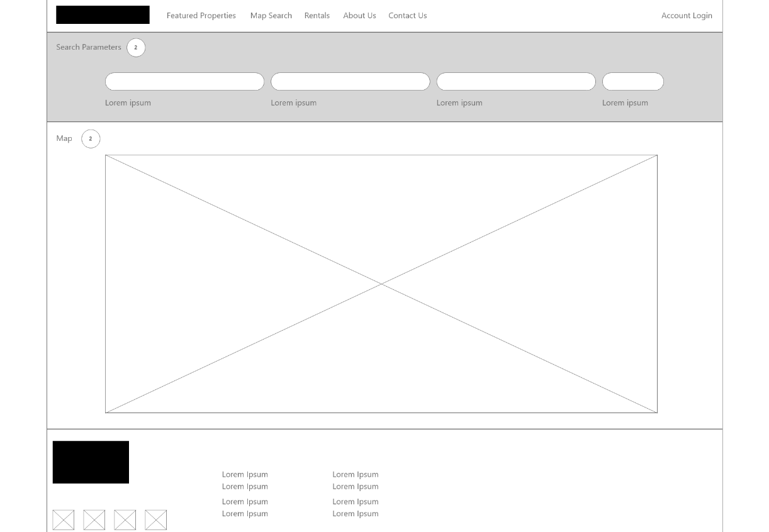Open top Lorem Ipsum link in left footer column

coord(245,475)
